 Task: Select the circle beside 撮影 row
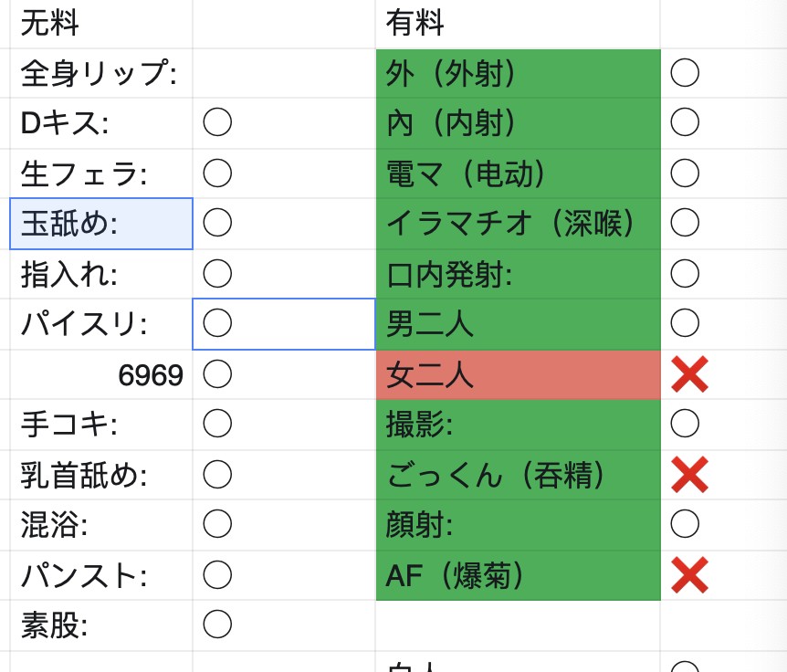(x=685, y=424)
